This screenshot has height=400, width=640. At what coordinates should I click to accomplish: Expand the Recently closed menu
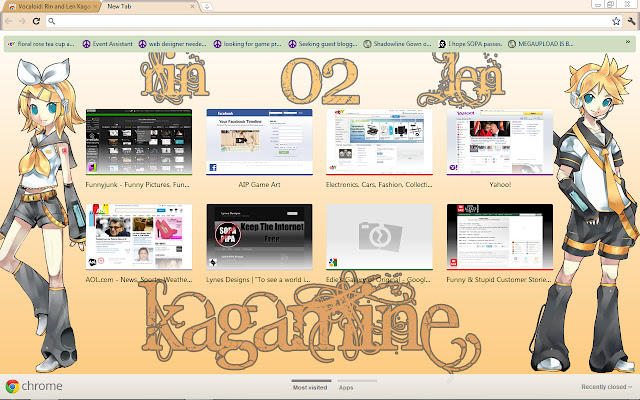coord(606,387)
